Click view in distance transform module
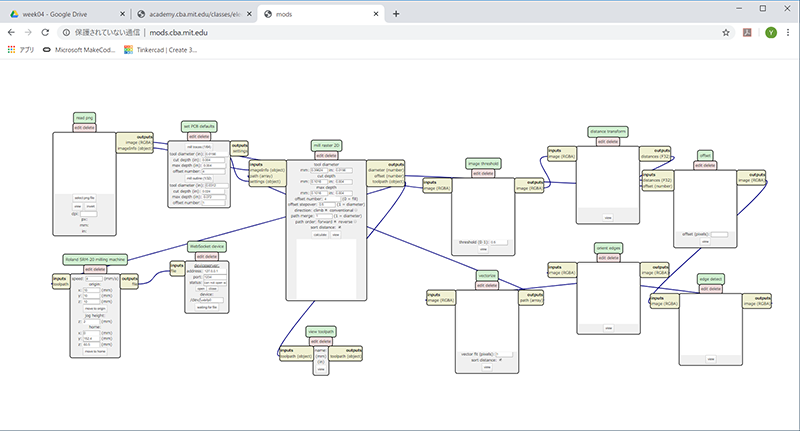Screen dimensions: 800x431 click(x=608, y=218)
